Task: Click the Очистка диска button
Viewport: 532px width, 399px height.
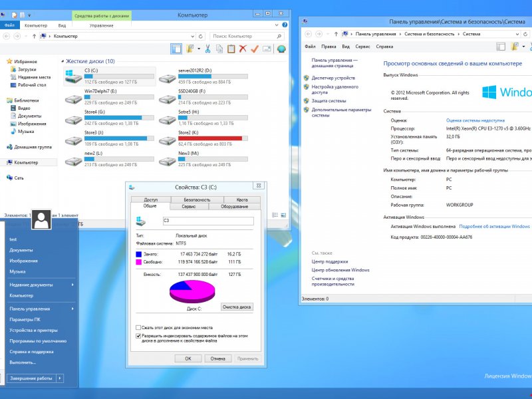Action: tap(237, 307)
